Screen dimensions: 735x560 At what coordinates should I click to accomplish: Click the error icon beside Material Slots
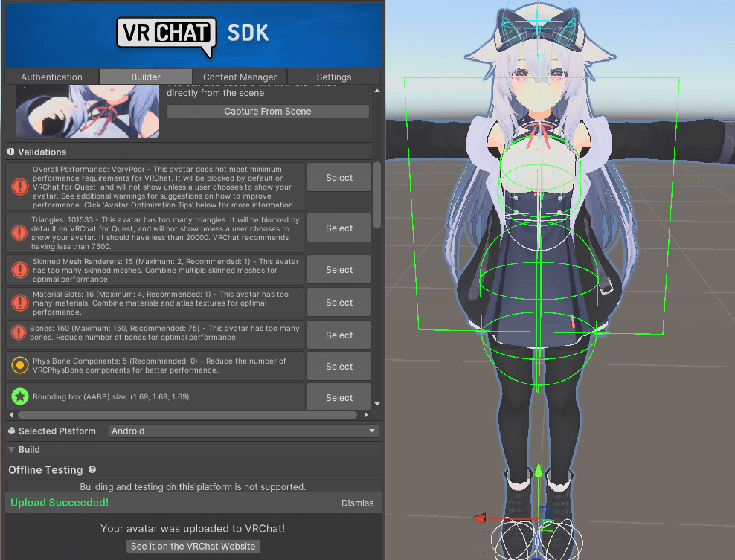[x=19, y=303]
